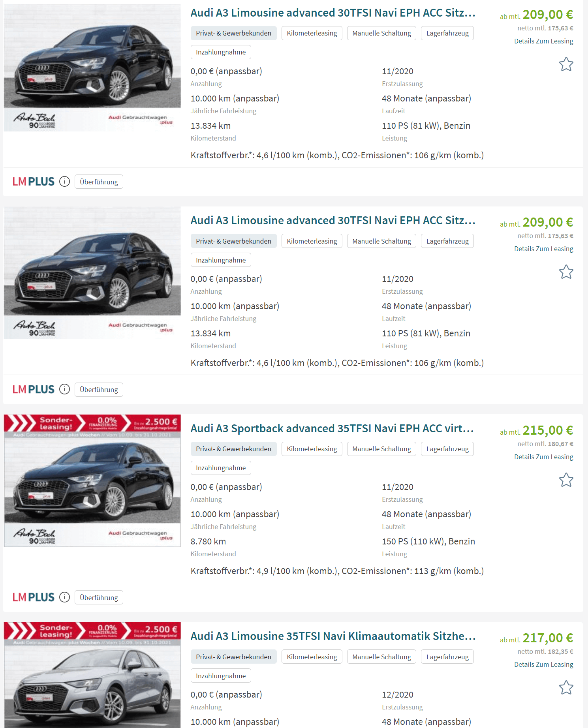Viewport: 588px width, 728px height.
Task: Open LM PLUS info icon in first listing
Action: coord(64,182)
